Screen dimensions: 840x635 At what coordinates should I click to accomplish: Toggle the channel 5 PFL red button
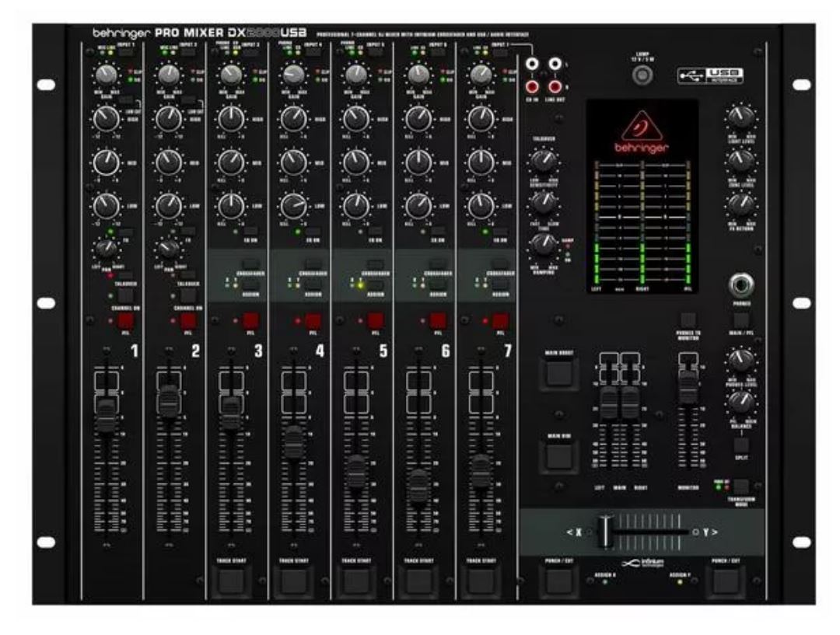pyautogui.click(x=376, y=321)
